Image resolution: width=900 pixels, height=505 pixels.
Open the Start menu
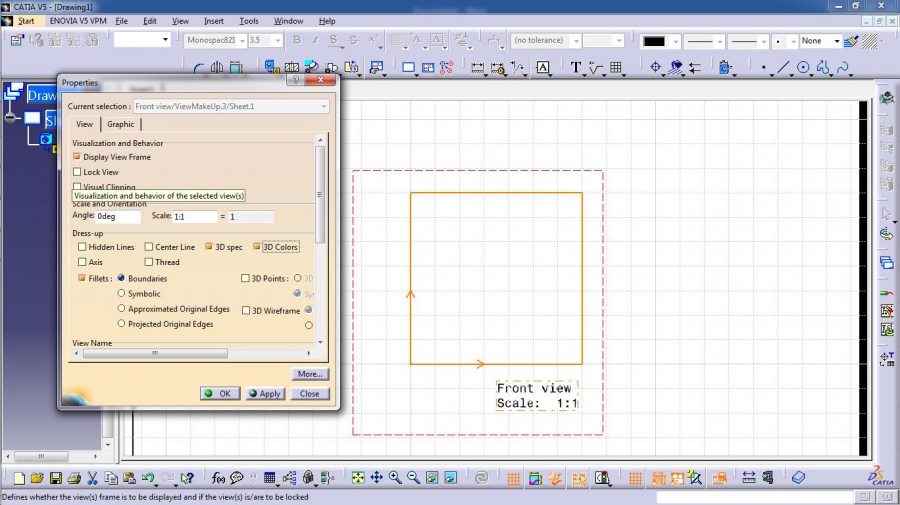click(x=26, y=21)
